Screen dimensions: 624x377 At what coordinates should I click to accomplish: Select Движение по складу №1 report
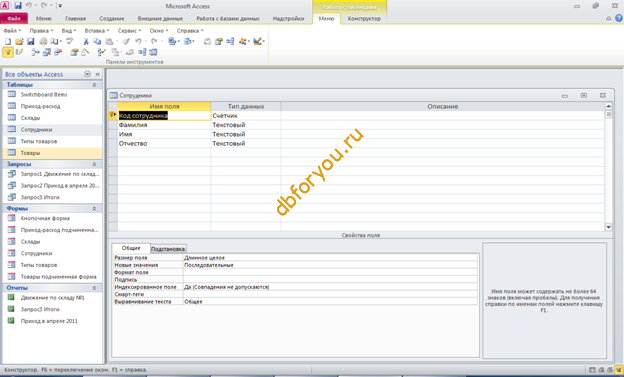(x=53, y=297)
